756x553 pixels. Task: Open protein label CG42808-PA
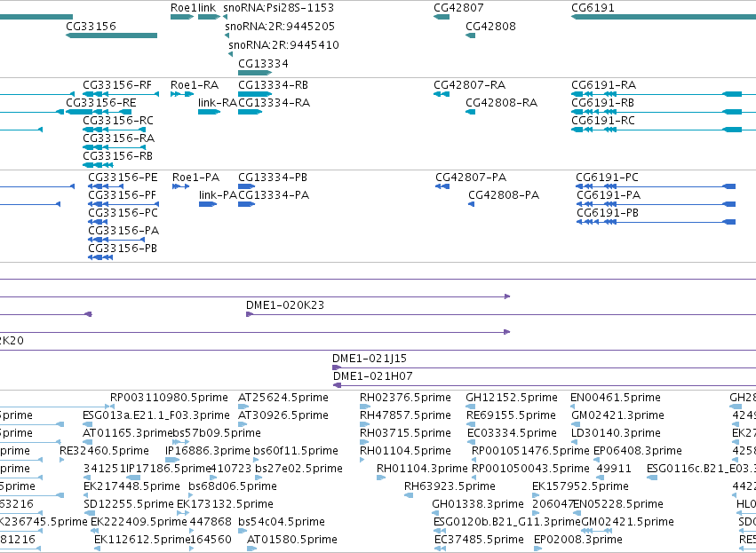504,195
